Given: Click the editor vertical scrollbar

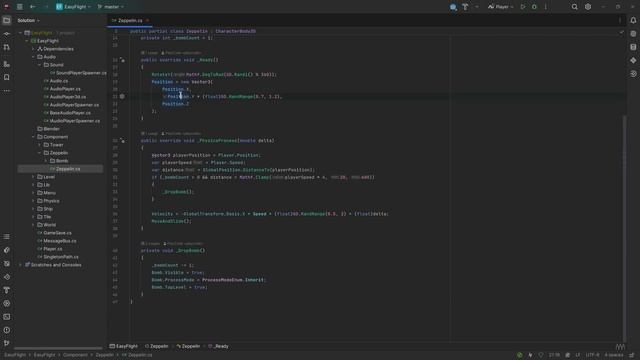Looking at the screenshot, I should point(624,229).
